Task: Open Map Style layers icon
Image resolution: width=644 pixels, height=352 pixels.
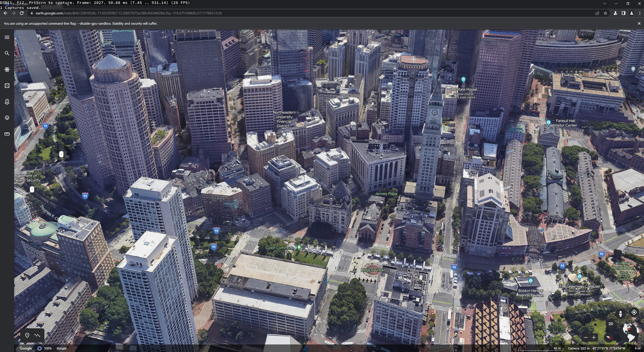Action: tap(7, 118)
